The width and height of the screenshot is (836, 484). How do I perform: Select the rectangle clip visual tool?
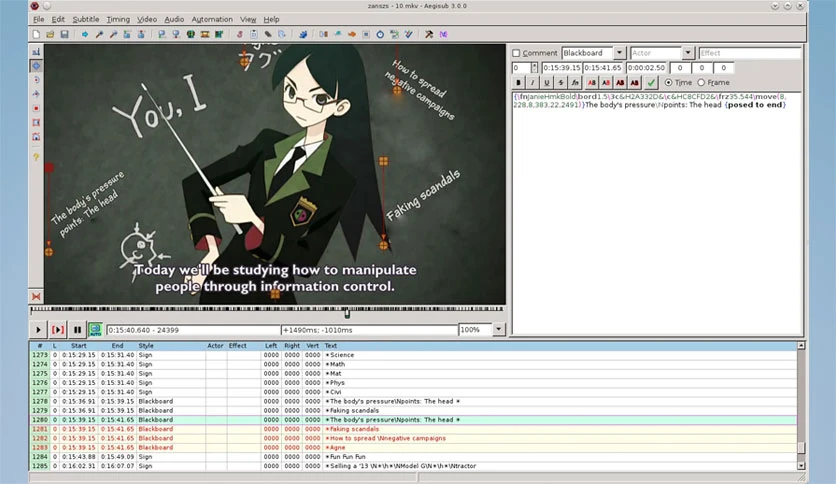[36, 123]
